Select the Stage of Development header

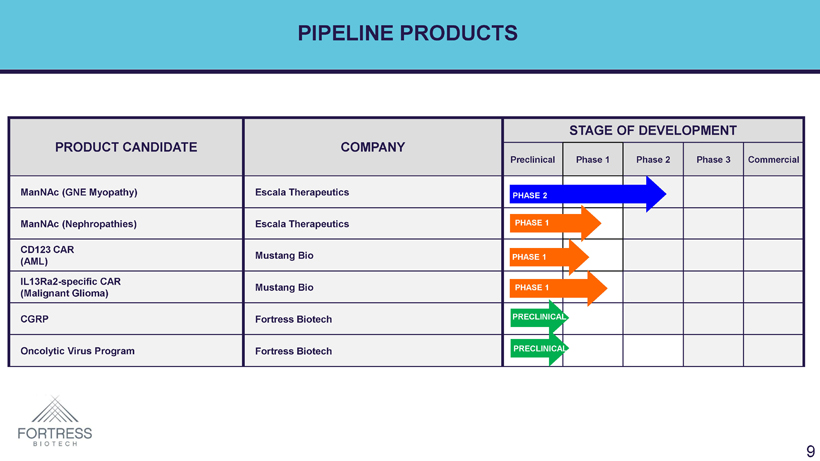coord(652,131)
